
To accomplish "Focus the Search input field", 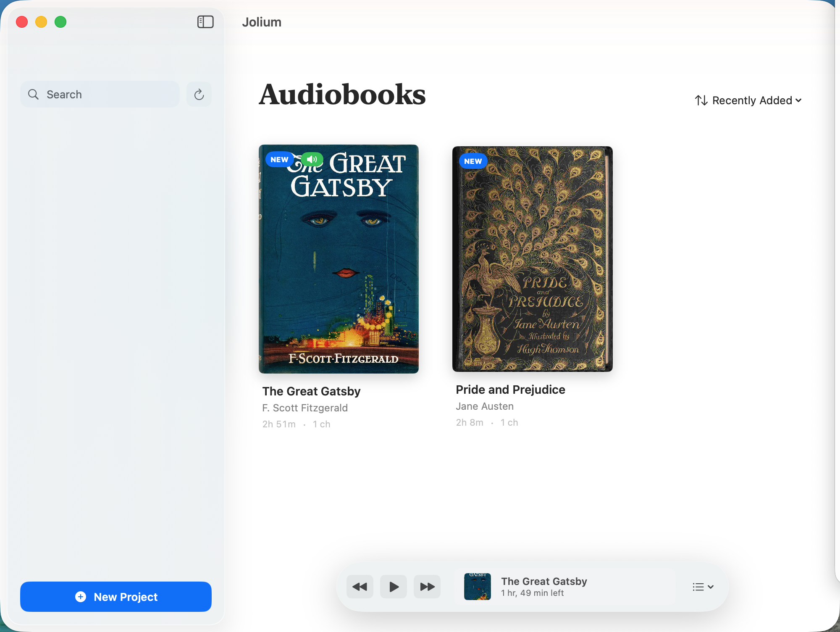I will pos(100,94).
